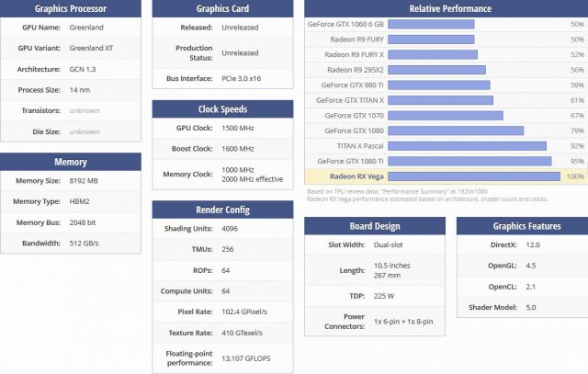This screenshot has width=588, height=374.
Task: Select the 'GCN 1.3' architecture value
Action: [83, 69]
